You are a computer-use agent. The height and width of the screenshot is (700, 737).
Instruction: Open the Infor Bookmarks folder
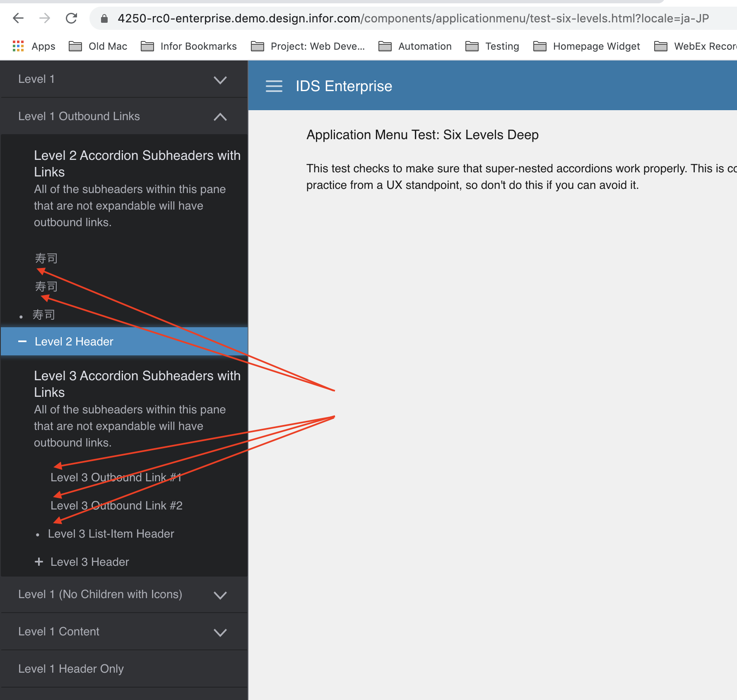coord(189,46)
